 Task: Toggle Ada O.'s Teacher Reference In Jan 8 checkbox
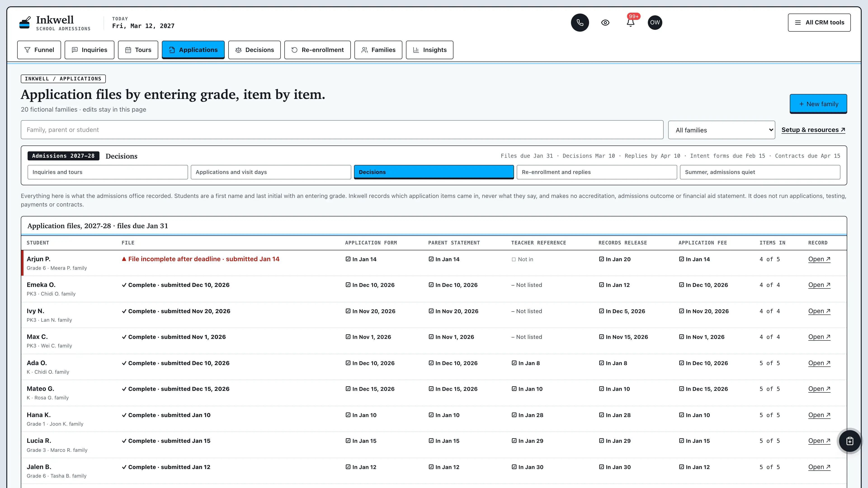(514, 363)
